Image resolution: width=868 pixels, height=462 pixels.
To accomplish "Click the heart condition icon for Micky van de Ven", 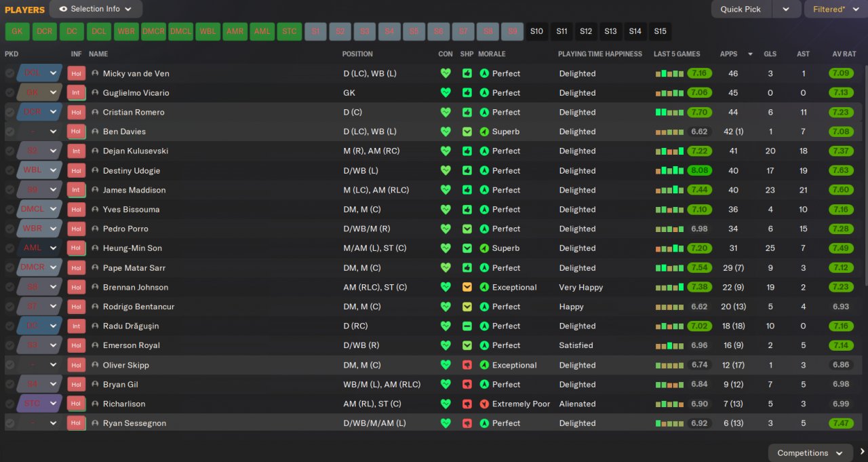I will point(446,73).
